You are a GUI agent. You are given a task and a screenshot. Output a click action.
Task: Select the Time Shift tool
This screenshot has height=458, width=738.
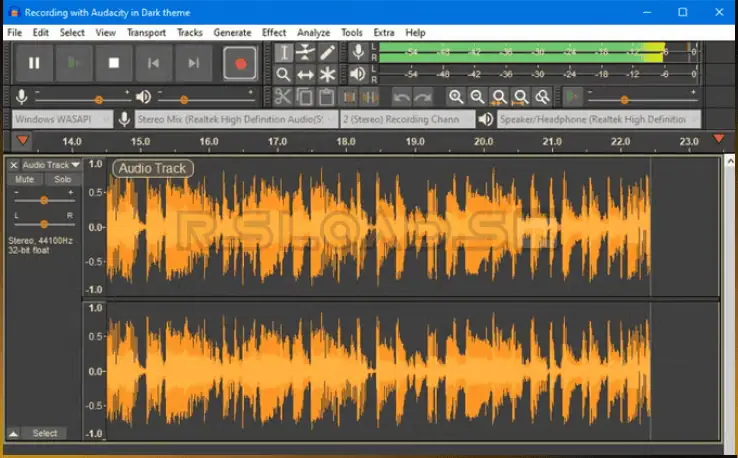pos(305,74)
